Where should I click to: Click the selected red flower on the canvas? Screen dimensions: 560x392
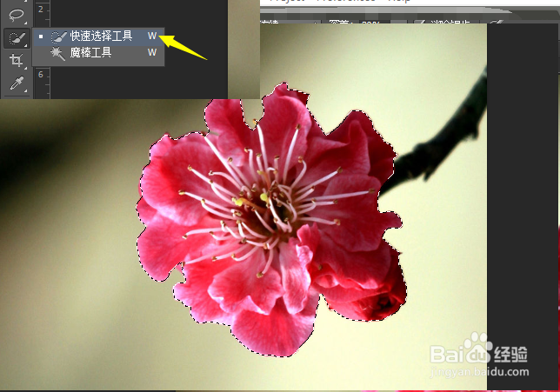click(x=271, y=222)
